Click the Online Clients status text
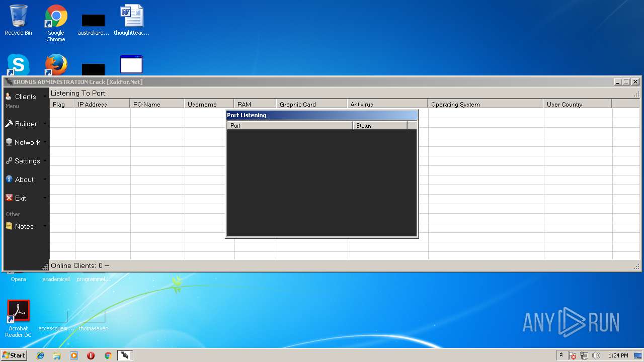This screenshot has width=644, height=362. pos(80,265)
